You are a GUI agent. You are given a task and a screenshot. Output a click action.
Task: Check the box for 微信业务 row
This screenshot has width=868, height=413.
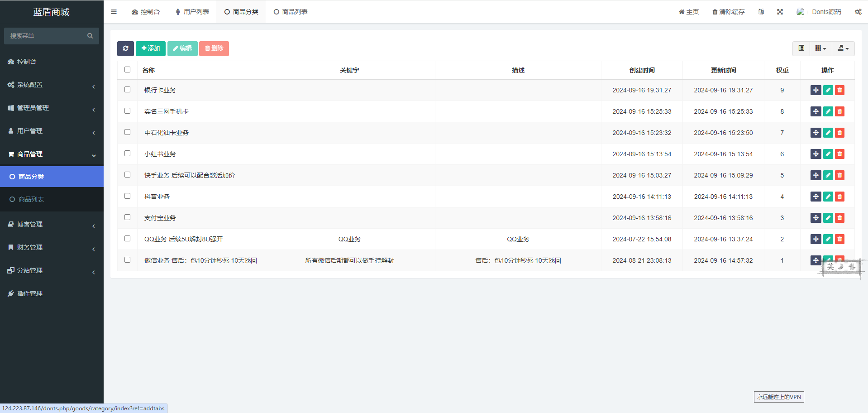[x=127, y=260]
